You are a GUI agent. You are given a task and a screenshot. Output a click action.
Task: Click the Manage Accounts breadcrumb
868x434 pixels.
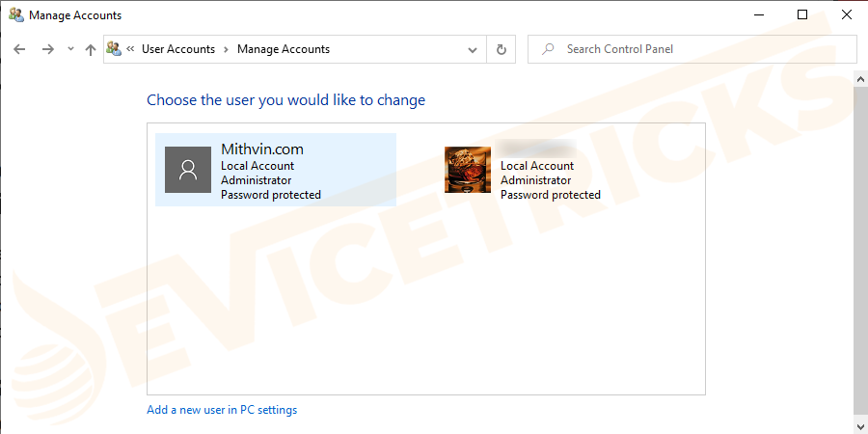[x=284, y=49]
